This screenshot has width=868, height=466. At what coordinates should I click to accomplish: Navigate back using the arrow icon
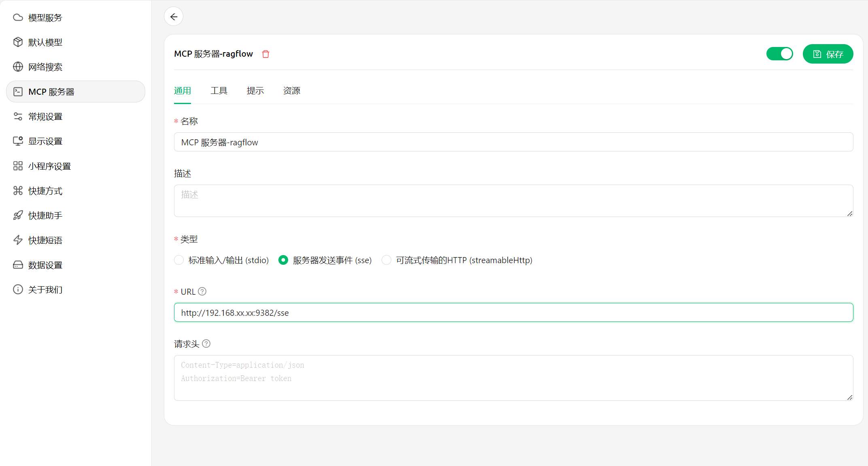174,17
